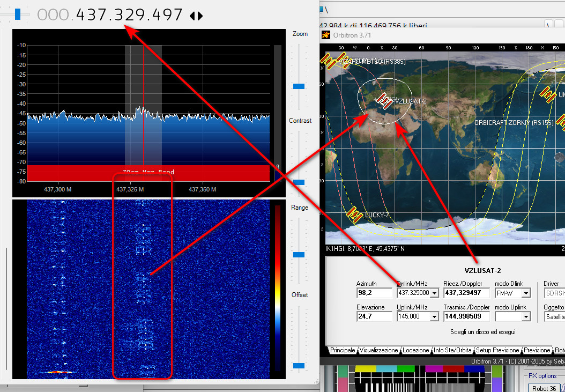Click the Moon icon on world map
565x392 pixels.
(x=559, y=158)
